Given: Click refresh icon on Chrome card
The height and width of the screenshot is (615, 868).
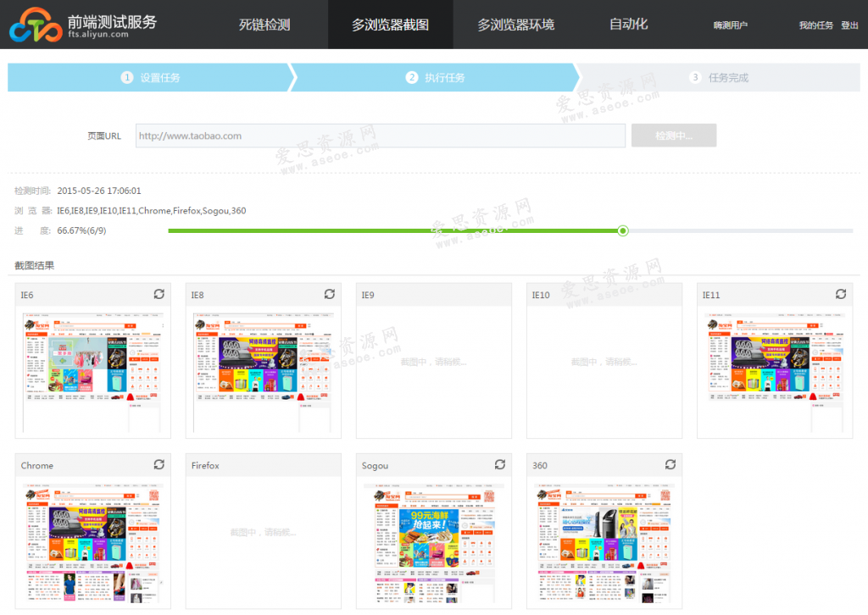Looking at the screenshot, I should tap(159, 464).
